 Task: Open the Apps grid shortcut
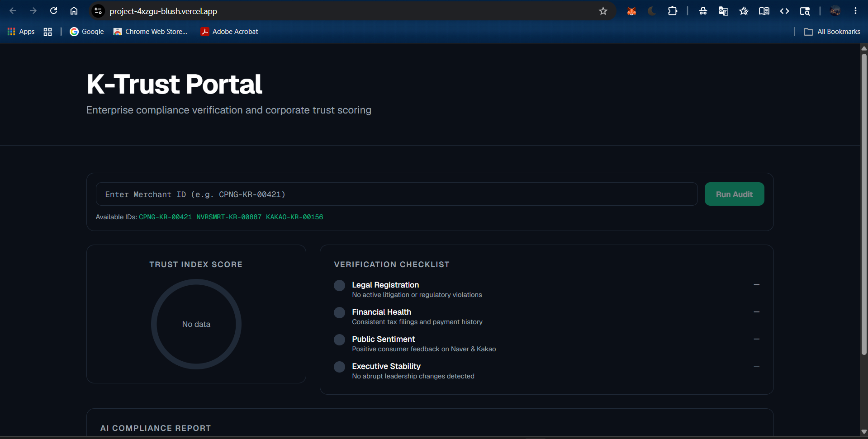[21, 32]
